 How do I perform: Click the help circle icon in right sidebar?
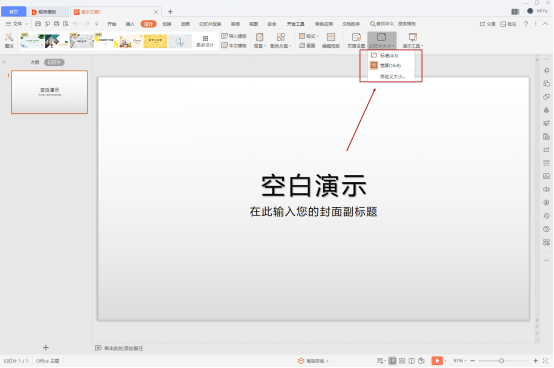coord(546,229)
